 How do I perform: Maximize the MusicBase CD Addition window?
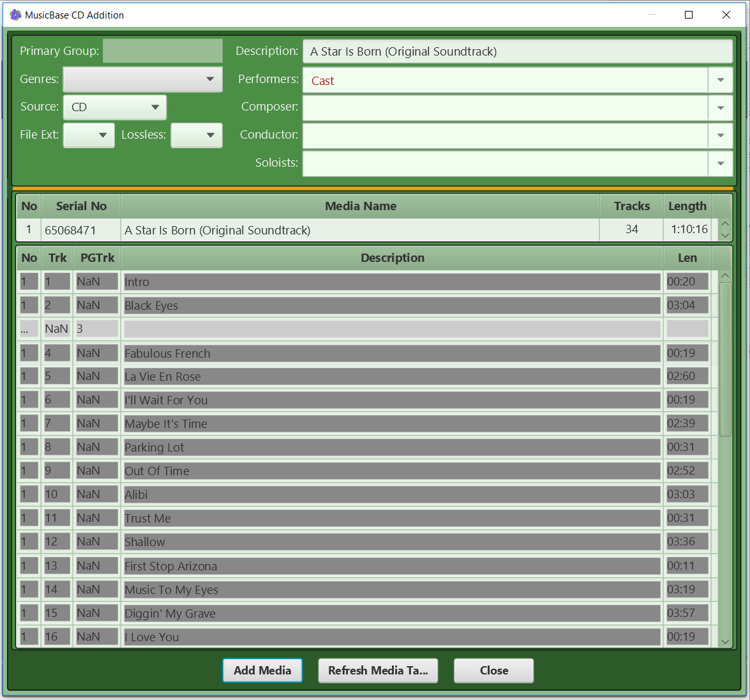click(x=689, y=15)
